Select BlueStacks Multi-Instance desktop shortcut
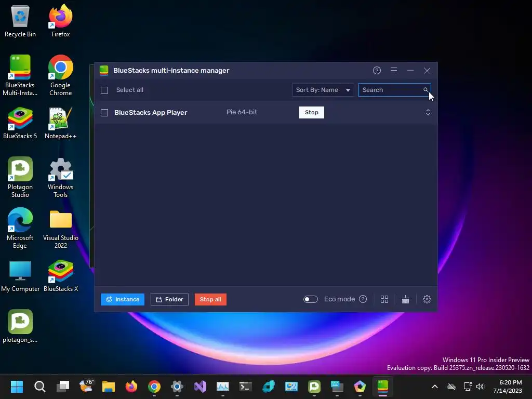532x399 pixels. point(20,75)
